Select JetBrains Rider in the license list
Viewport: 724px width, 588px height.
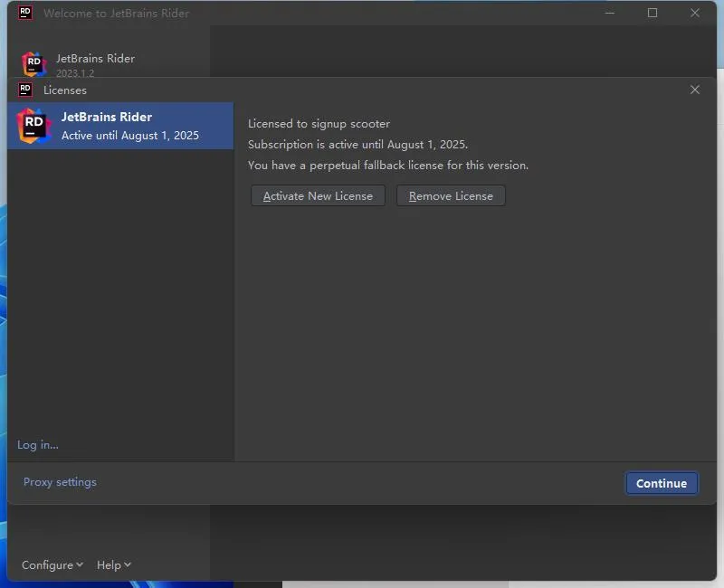pyautogui.click(x=120, y=126)
